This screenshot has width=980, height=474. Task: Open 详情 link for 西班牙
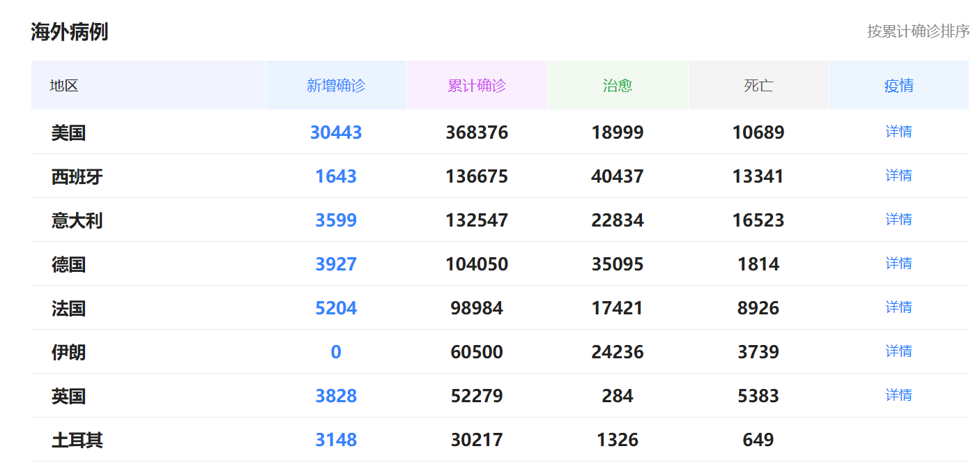(x=898, y=176)
